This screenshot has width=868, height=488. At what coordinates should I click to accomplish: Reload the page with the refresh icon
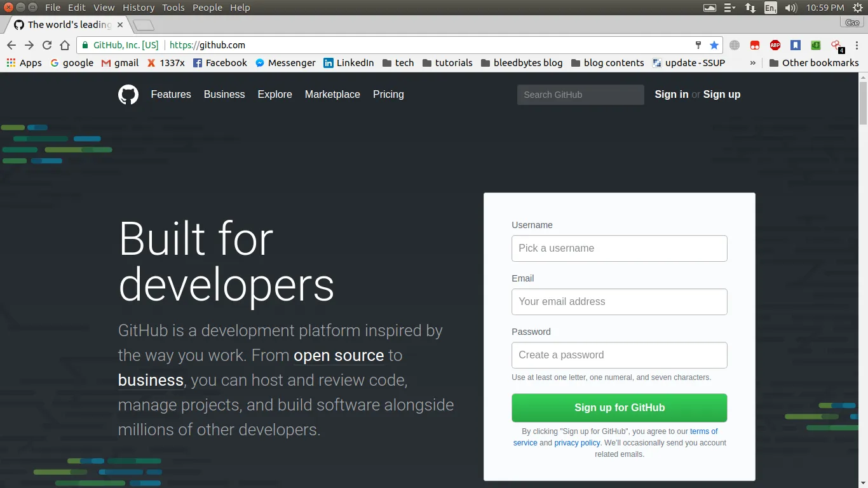[x=46, y=45]
